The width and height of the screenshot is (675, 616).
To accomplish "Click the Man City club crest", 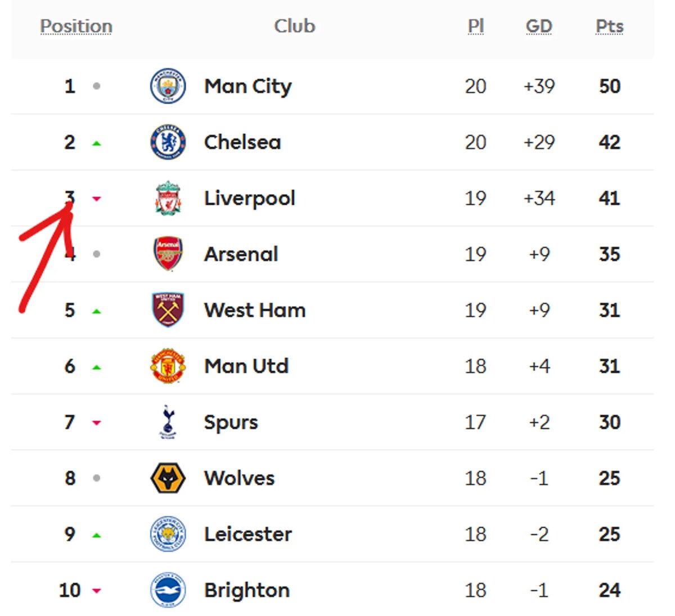I will [168, 86].
